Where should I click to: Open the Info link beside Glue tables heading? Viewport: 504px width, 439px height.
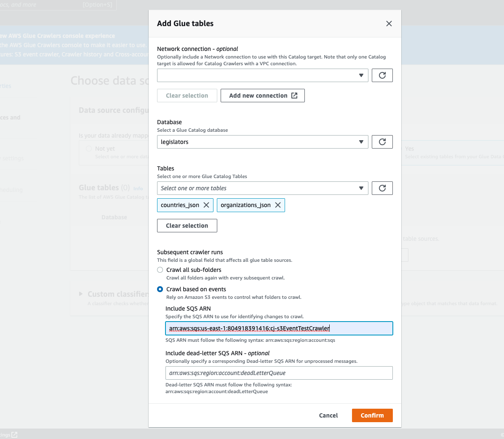[x=138, y=189]
